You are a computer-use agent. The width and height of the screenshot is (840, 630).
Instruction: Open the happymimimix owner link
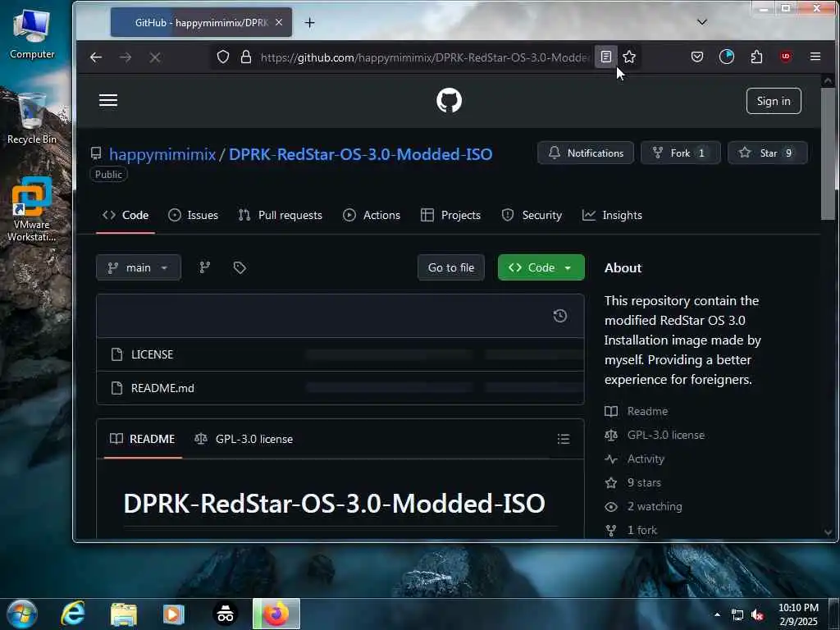(x=162, y=154)
